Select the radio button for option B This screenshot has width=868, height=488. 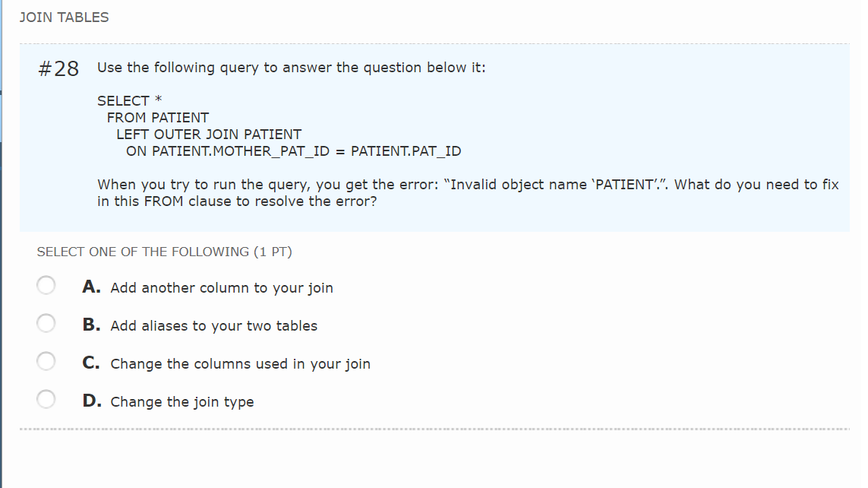(x=46, y=322)
